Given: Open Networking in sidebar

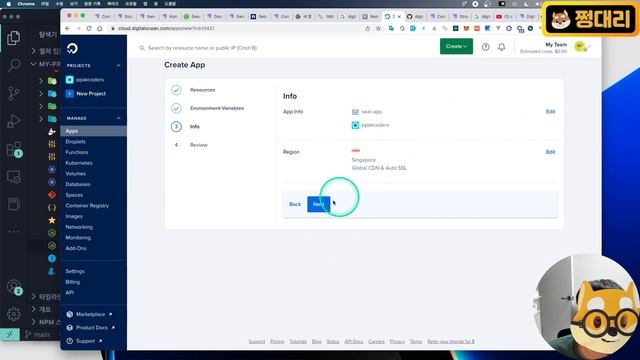Looking at the screenshot, I should pos(79,227).
